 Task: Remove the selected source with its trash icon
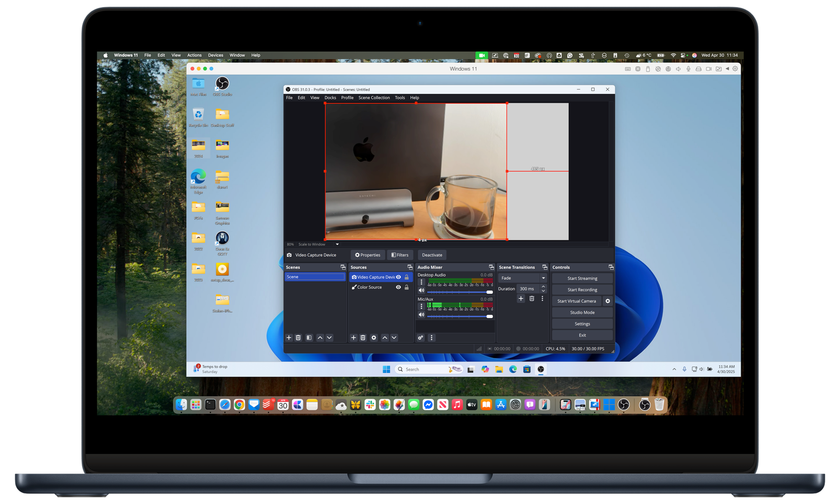pos(363,338)
